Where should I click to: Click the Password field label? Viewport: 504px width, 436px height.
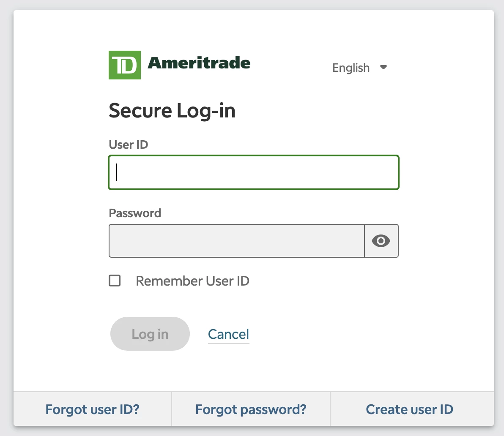[135, 213]
